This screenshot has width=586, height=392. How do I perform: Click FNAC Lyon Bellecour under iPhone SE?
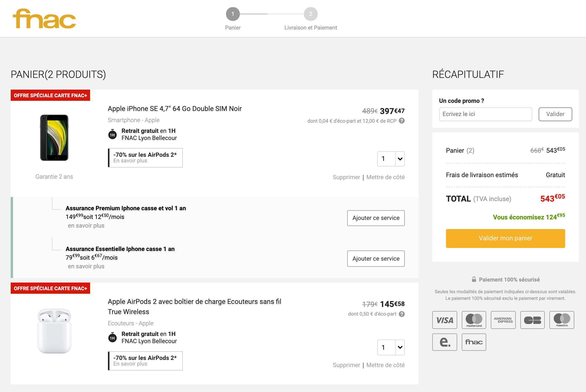click(149, 138)
